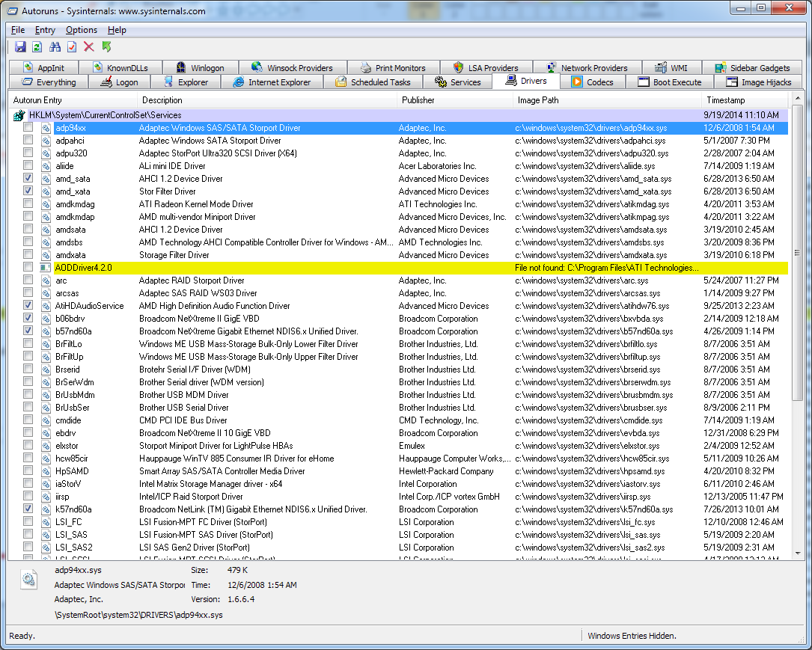Show the Image Hijacks tab
Image resolution: width=812 pixels, height=650 pixels.
[759, 82]
